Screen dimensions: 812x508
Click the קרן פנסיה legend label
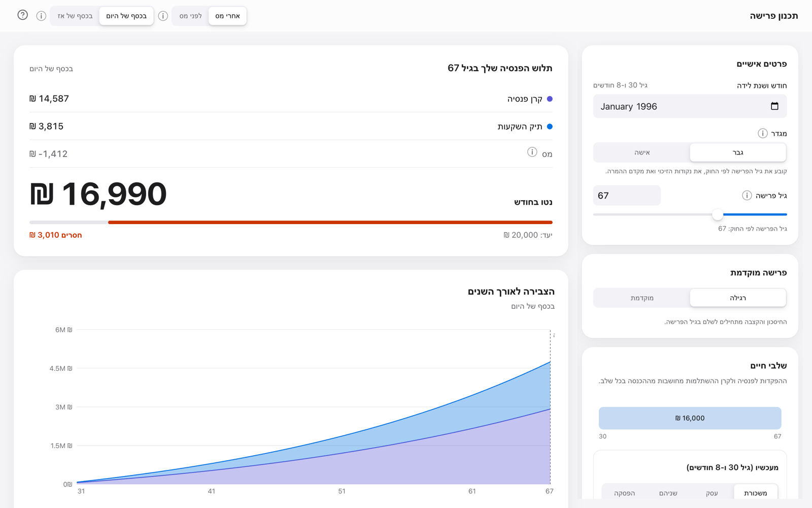click(525, 99)
